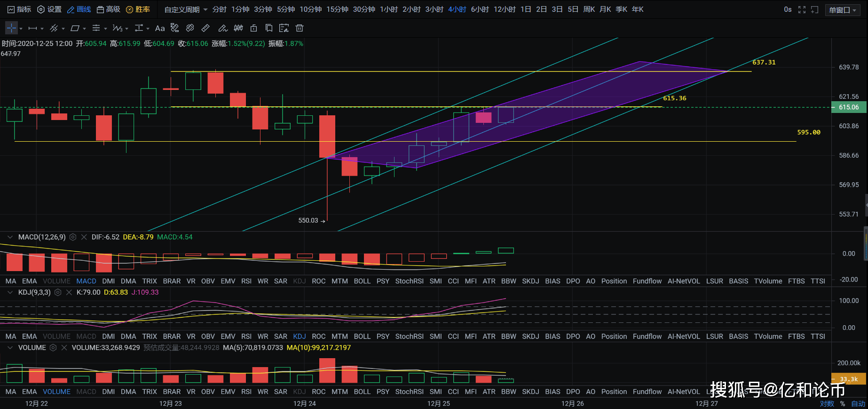Select CCI in the VOLUME panel row
The height and width of the screenshot is (409, 868).
[453, 392]
